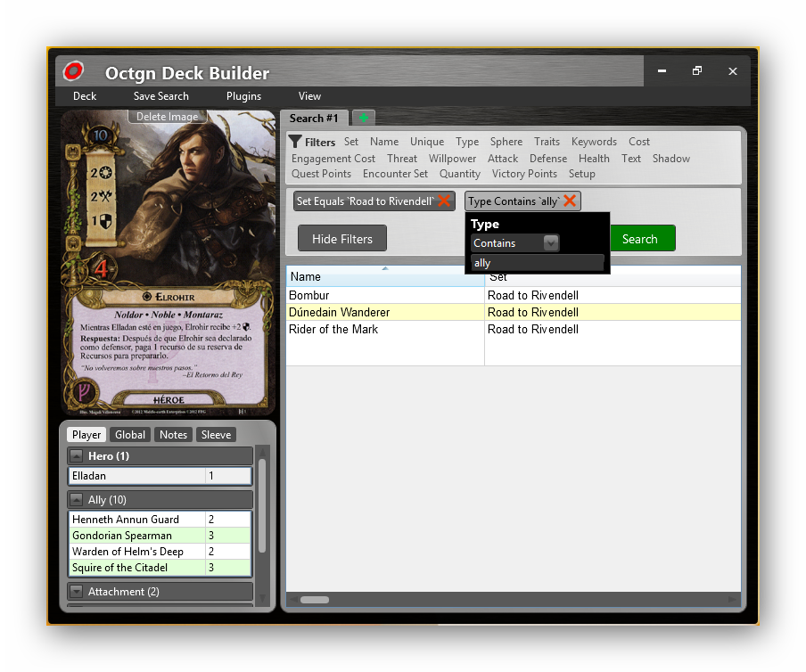The image size is (806, 672).
Task: Expand the Attachment (2) section
Action: (x=76, y=591)
